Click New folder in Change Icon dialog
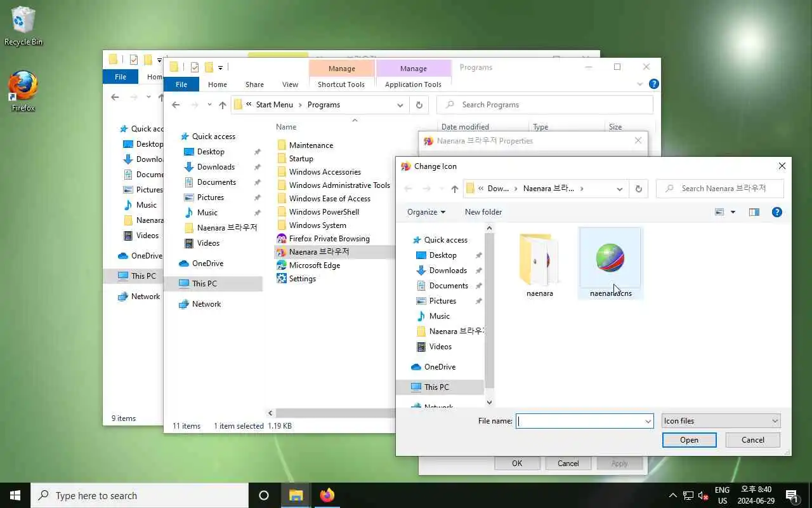 point(483,212)
